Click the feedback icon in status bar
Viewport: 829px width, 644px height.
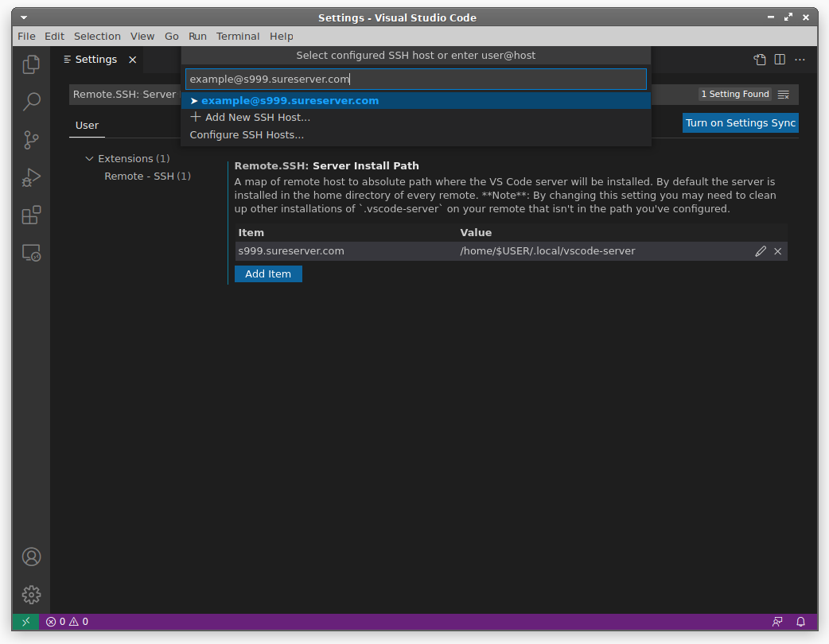click(x=777, y=622)
